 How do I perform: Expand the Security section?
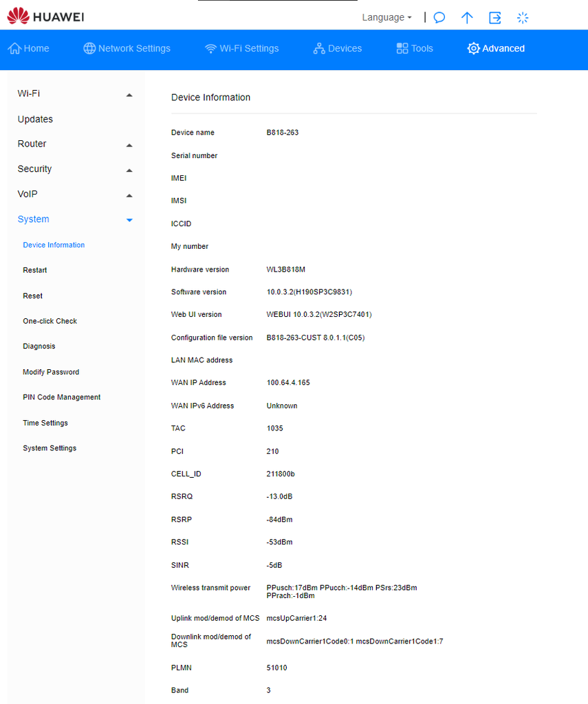[129, 169]
